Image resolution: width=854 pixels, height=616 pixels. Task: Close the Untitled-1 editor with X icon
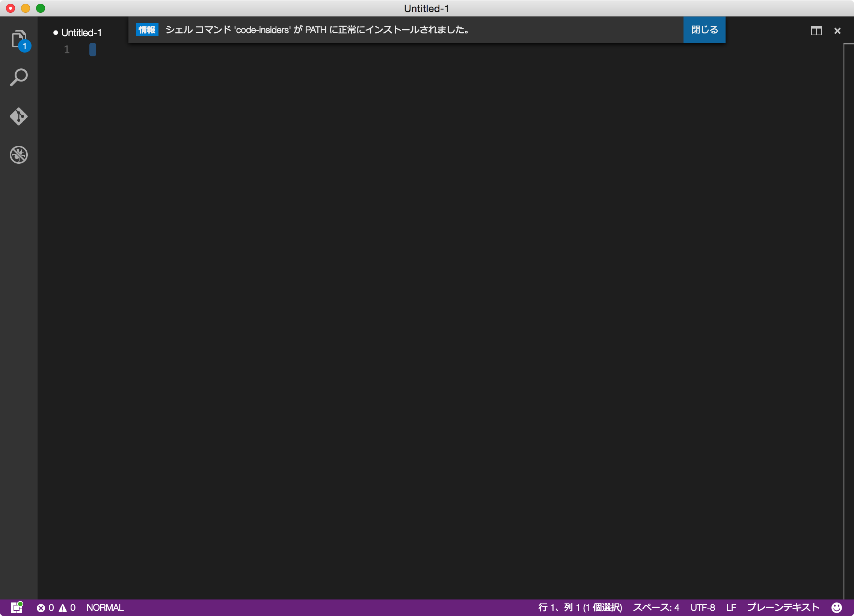837,31
